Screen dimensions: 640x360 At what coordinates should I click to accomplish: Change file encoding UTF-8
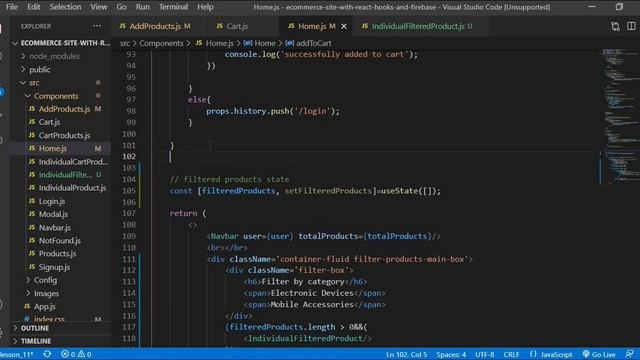tap(484, 354)
